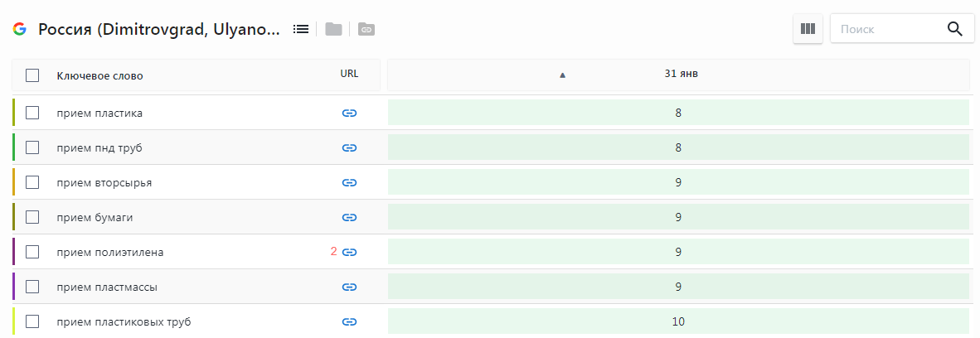
Task: Open the columns layout button
Action: tap(808, 29)
